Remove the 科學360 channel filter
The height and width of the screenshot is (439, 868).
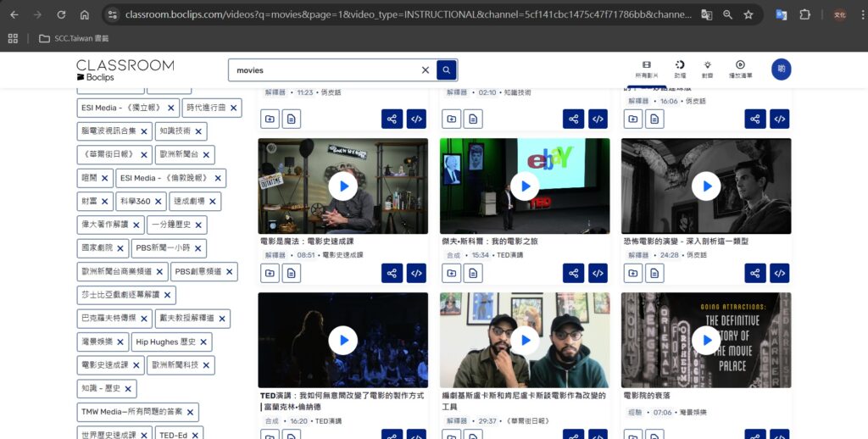tap(159, 202)
